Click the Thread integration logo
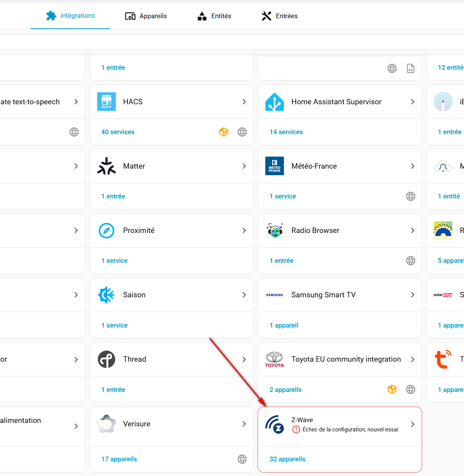The image size is (464, 476). tap(107, 359)
